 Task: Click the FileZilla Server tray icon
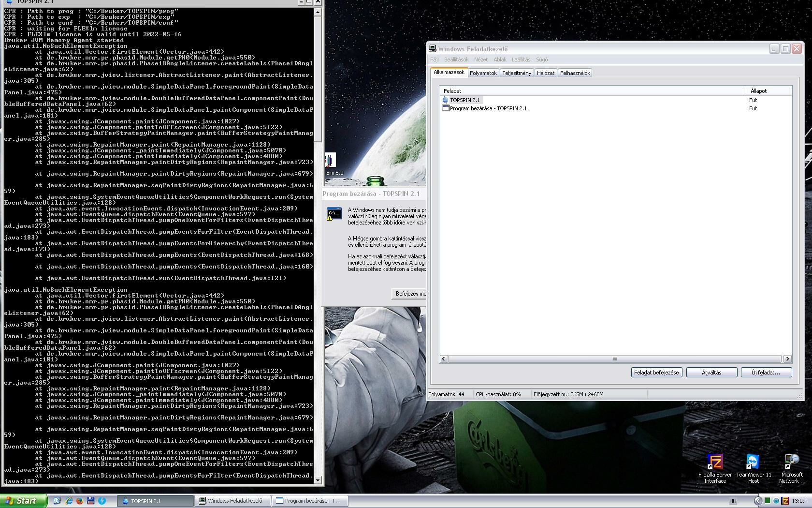coord(785,501)
